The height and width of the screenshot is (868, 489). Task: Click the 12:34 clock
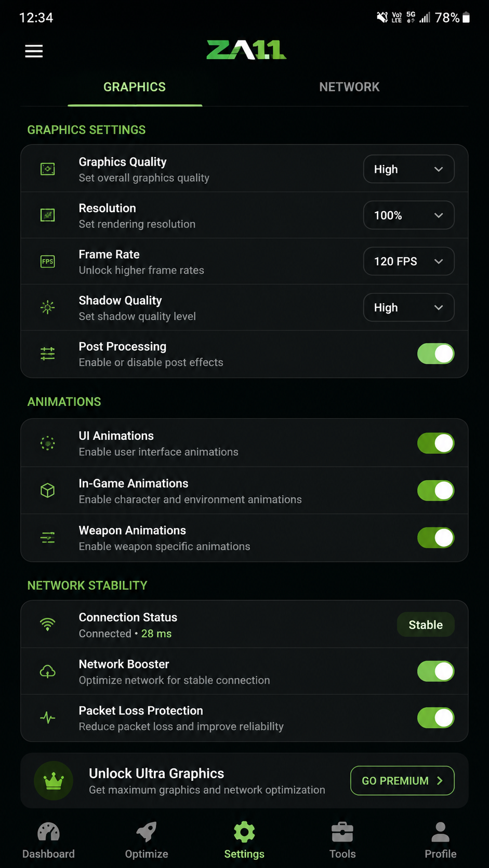pos(36,18)
